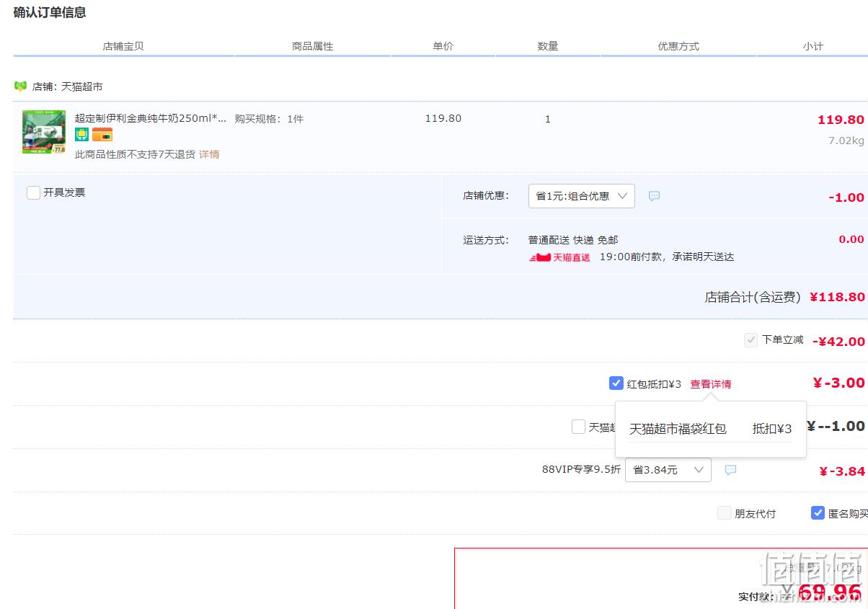This screenshot has width=868, height=609.
Task: Click the 天猫超市福袋红包 tooltip entry
Action: click(x=678, y=429)
